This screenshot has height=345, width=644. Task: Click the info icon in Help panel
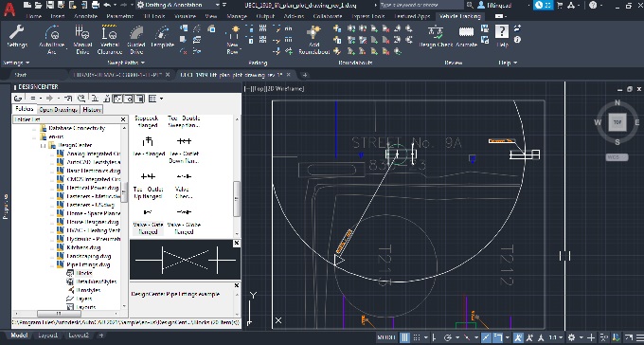[517, 40]
